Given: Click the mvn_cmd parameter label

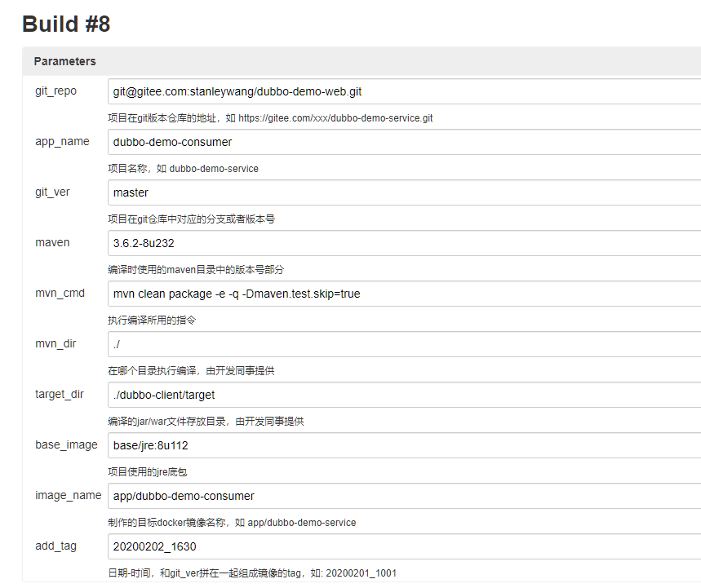Looking at the screenshot, I should (60, 293).
